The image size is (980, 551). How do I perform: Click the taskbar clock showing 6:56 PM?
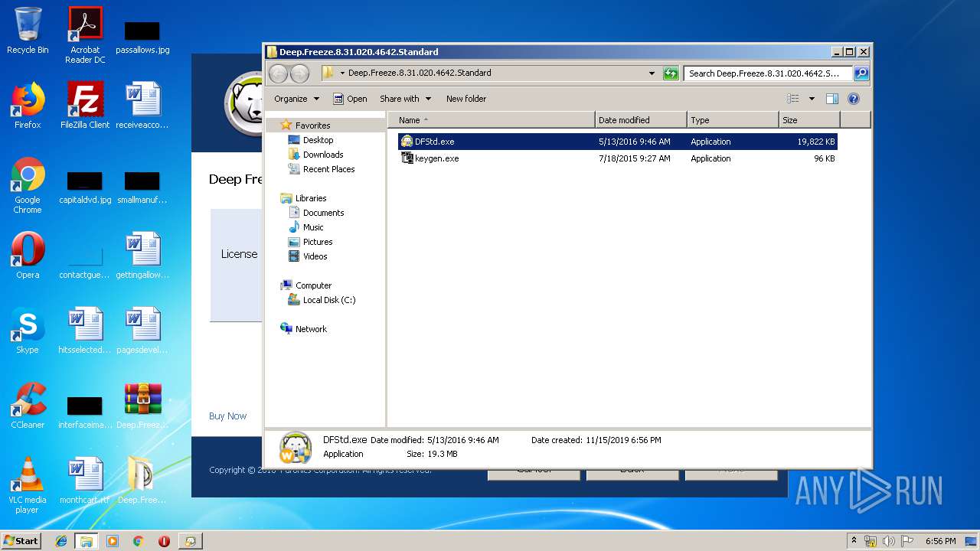940,541
